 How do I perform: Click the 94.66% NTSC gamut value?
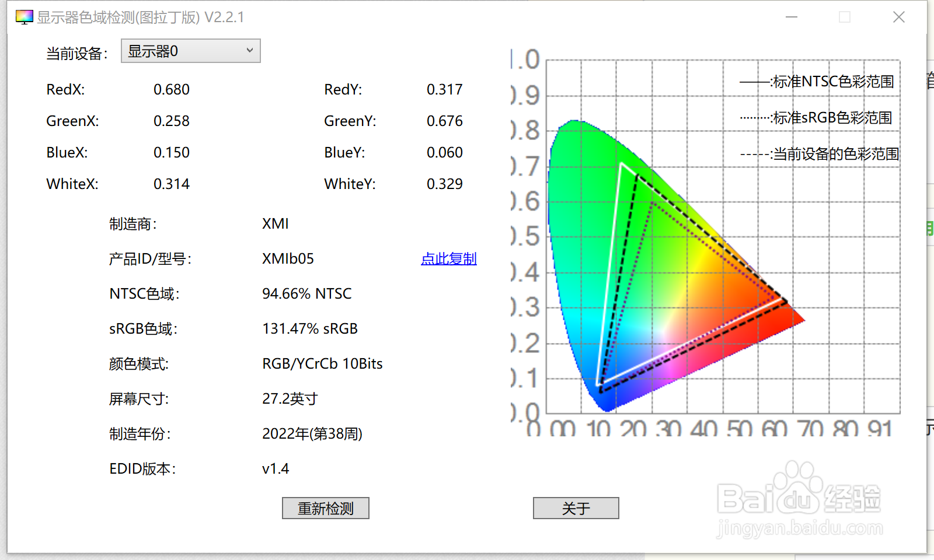pos(307,293)
